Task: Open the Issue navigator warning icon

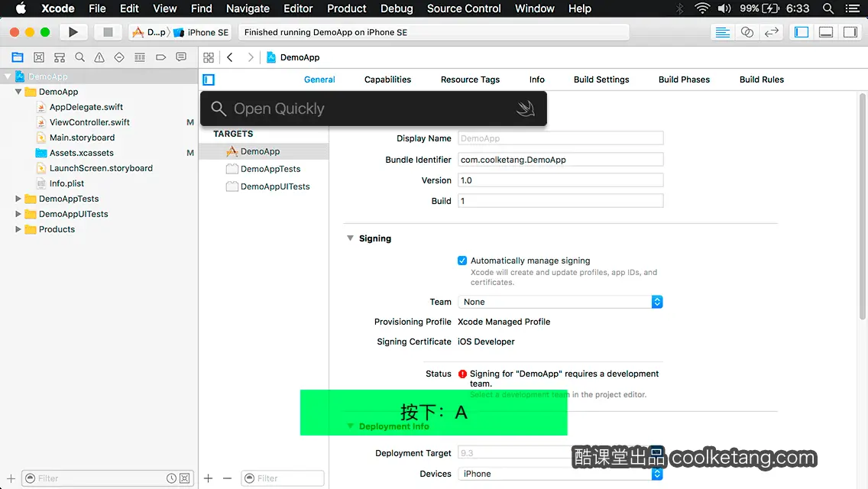Action: pyautogui.click(x=99, y=57)
